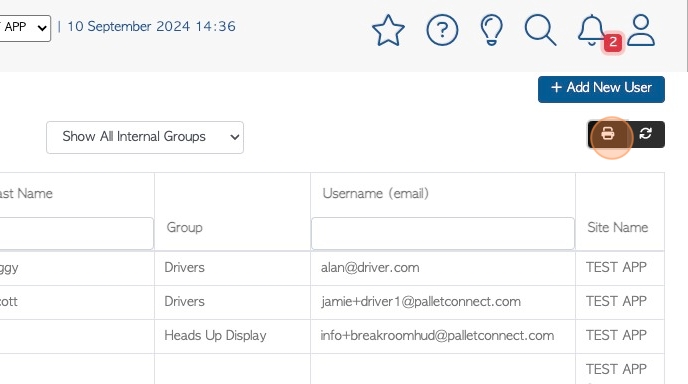Refresh the user table
This screenshot has width=688, height=384.
(x=645, y=134)
